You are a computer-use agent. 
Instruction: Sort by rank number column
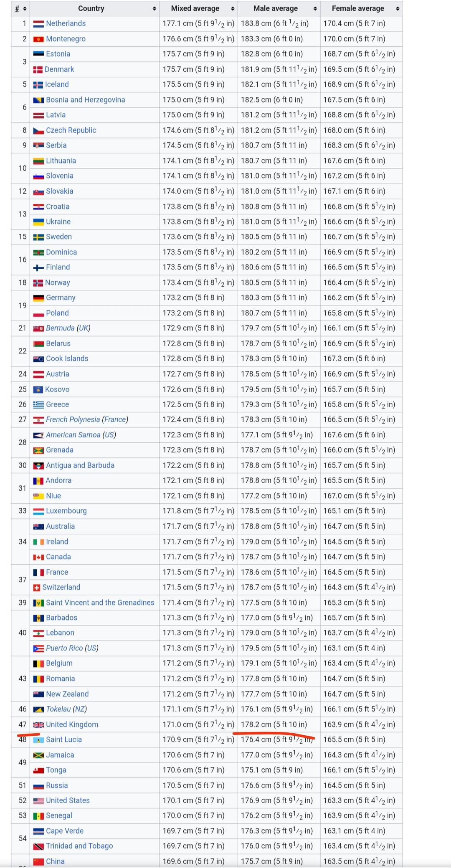(25, 9)
